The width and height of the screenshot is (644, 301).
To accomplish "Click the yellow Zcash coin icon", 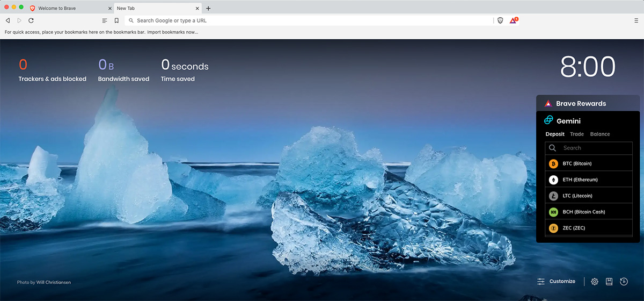I will click(553, 228).
